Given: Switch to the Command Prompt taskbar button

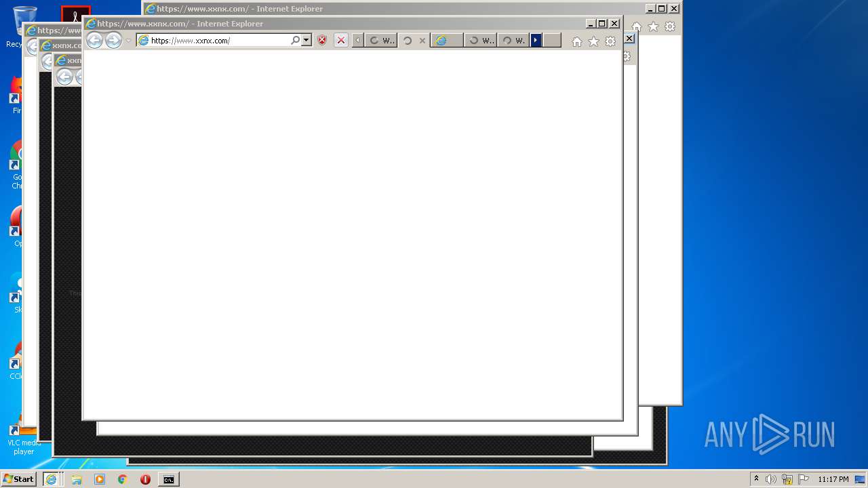Looking at the screenshot, I should pos(168,479).
